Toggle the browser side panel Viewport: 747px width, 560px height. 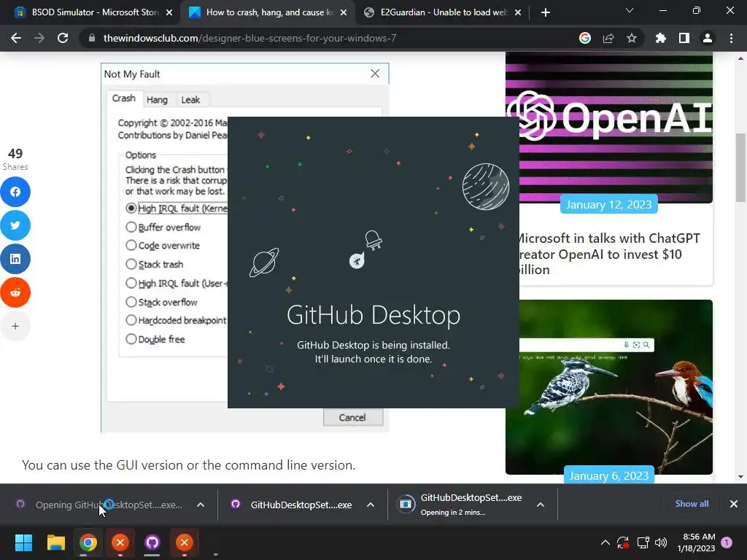coord(684,38)
